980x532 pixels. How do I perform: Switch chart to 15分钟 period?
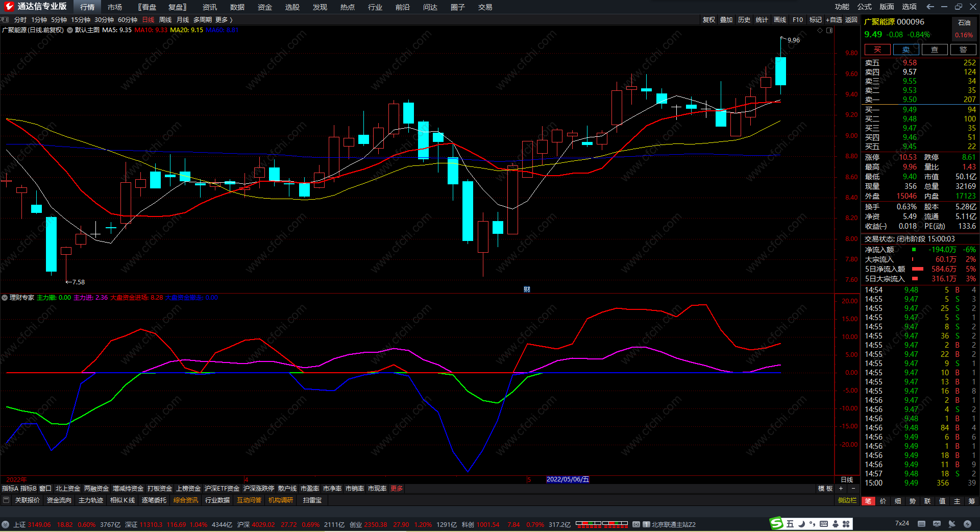(81, 20)
